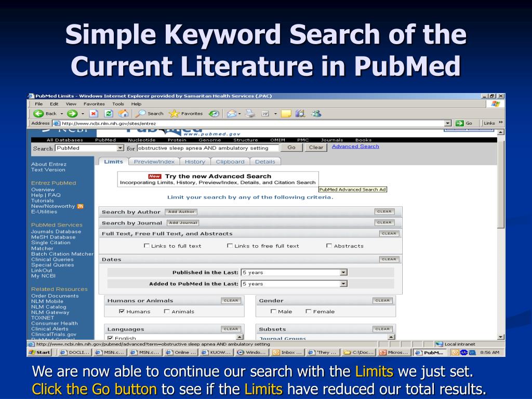
Task: Switch to the History tab
Action: [x=195, y=162]
